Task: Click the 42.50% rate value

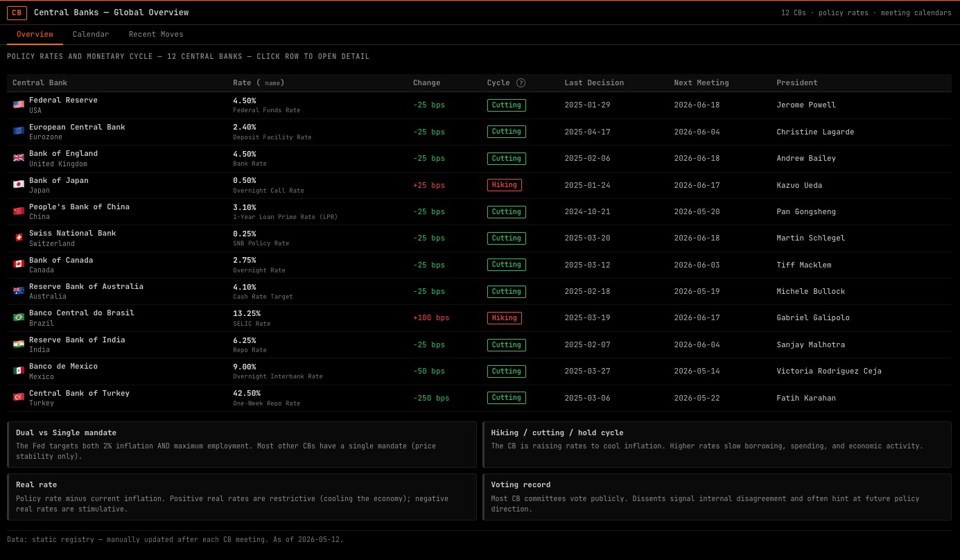Action: (247, 394)
